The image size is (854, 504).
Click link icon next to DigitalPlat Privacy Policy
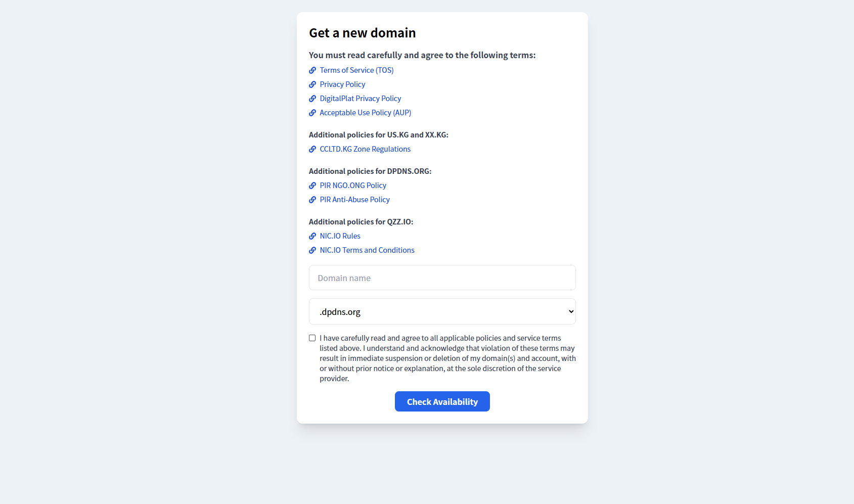[312, 99]
